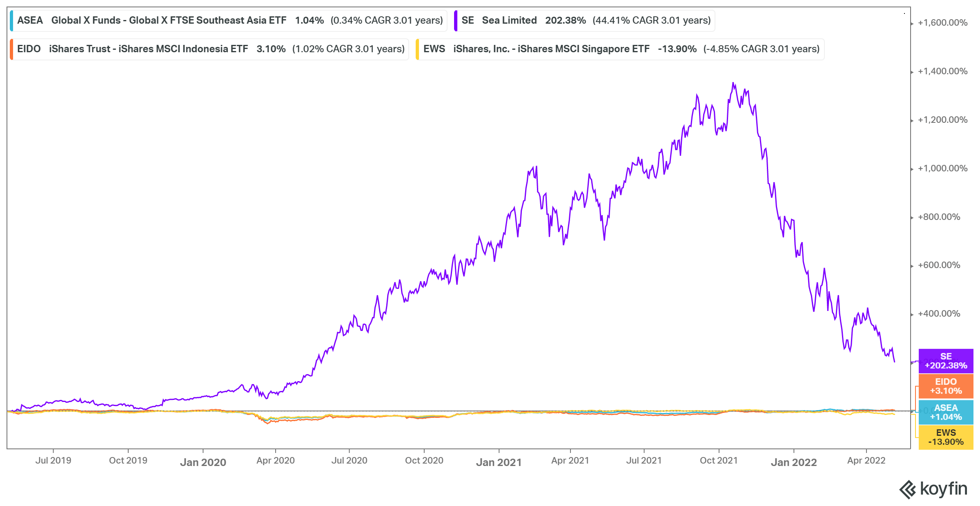Viewport: 980px width, 506px height.
Task: Click the +1,200.00% y-axis label
Action: [942, 120]
